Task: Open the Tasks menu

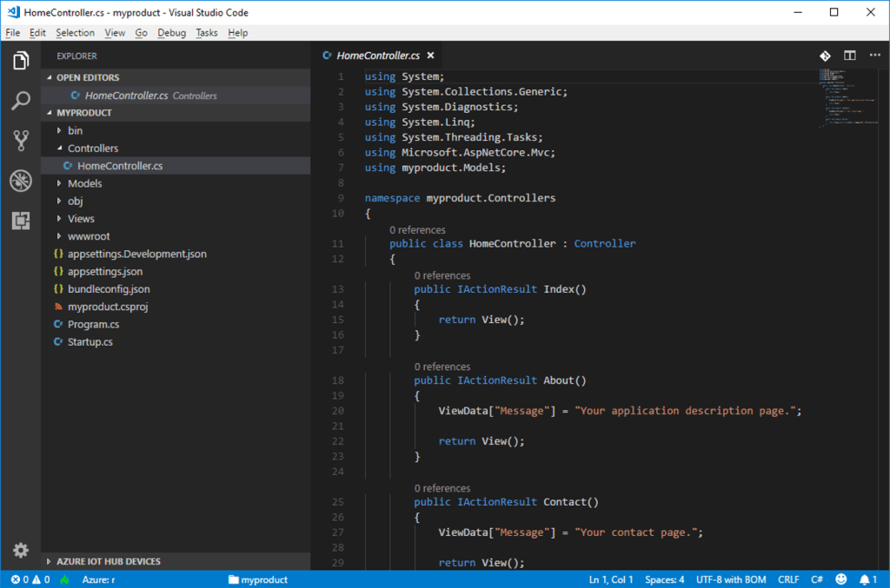Action: tap(206, 32)
